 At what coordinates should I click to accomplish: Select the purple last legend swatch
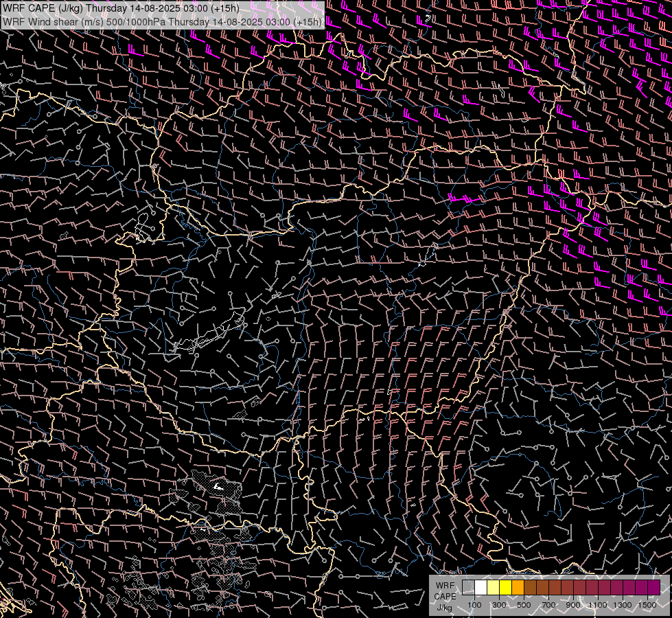tap(653, 588)
